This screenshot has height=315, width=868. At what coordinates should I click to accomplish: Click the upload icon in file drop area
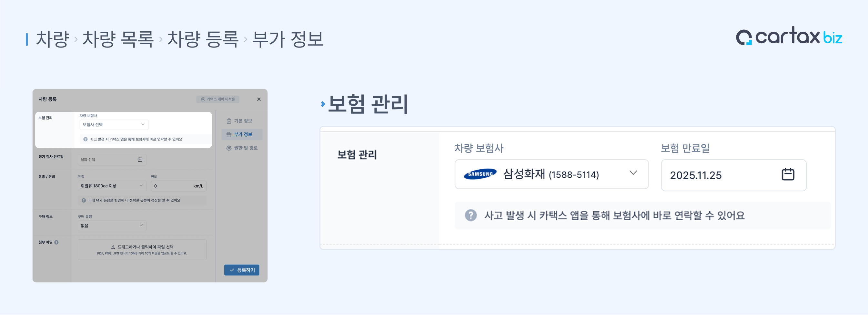[x=113, y=247]
